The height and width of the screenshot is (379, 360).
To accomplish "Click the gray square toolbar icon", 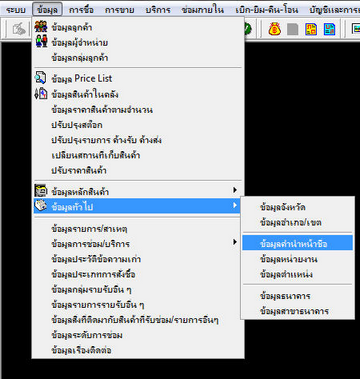I will point(293,29).
